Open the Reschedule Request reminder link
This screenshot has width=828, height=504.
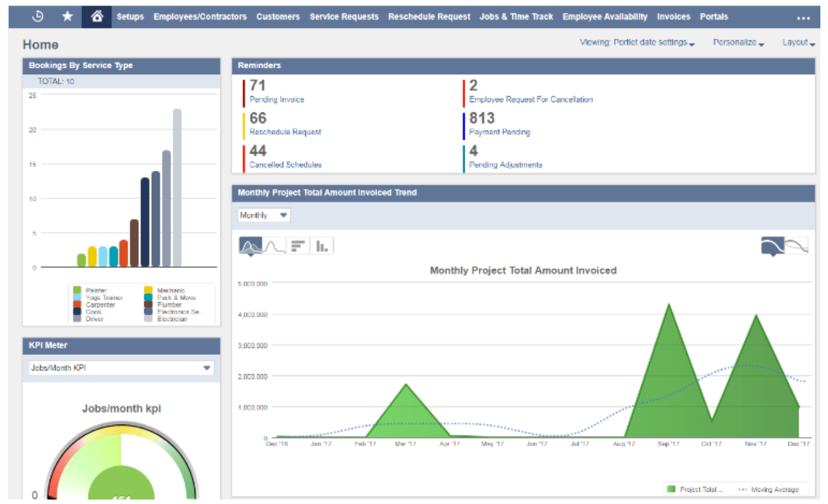tap(285, 132)
